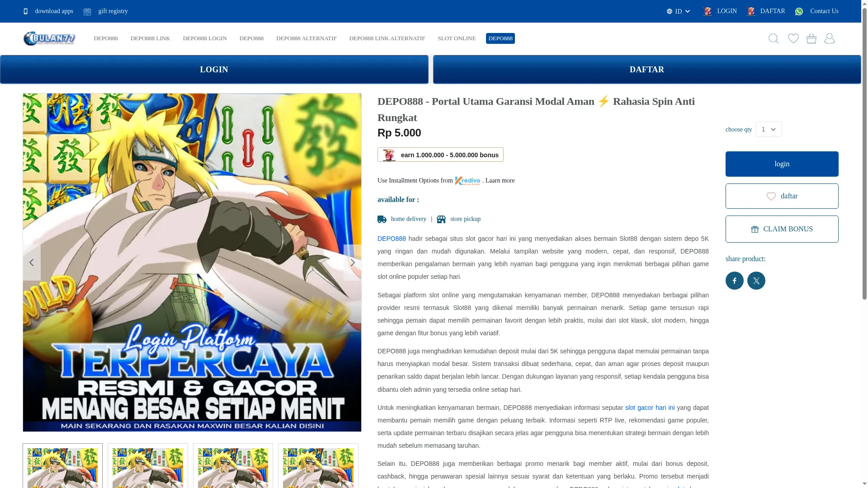The width and height of the screenshot is (868, 488).
Task: Click the avatar icon beside top DAFTAR
Action: [751, 11]
